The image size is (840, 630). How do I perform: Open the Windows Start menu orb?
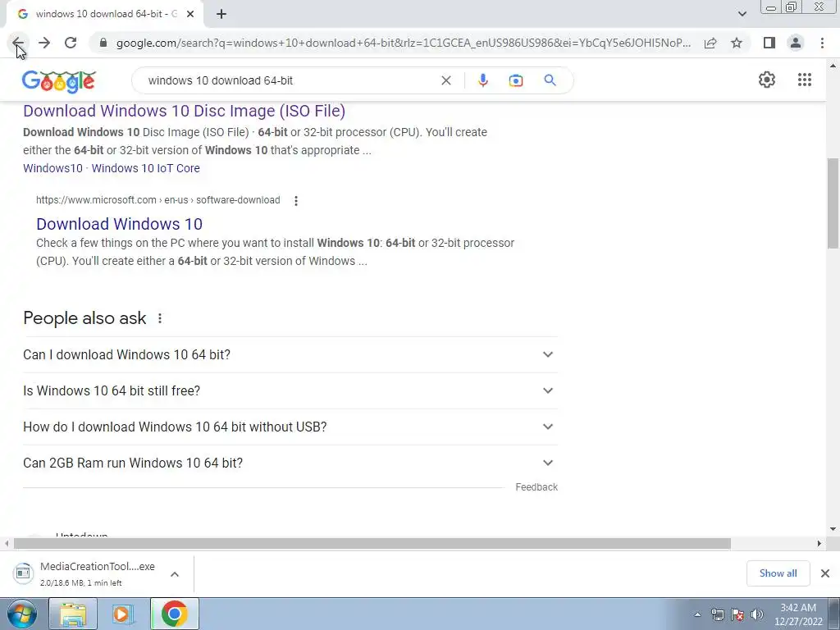coord(21,614)
